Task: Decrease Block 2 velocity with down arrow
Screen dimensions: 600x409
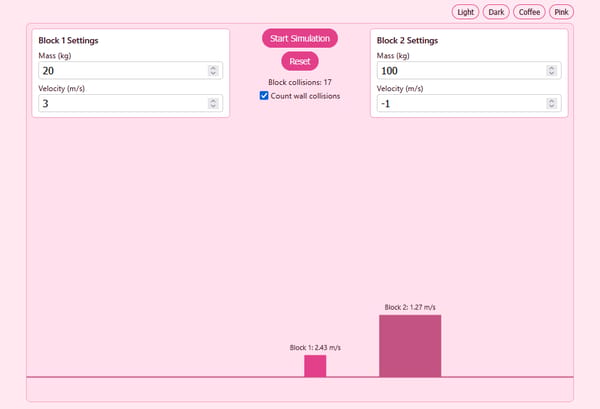Action: tap(551, 106)
